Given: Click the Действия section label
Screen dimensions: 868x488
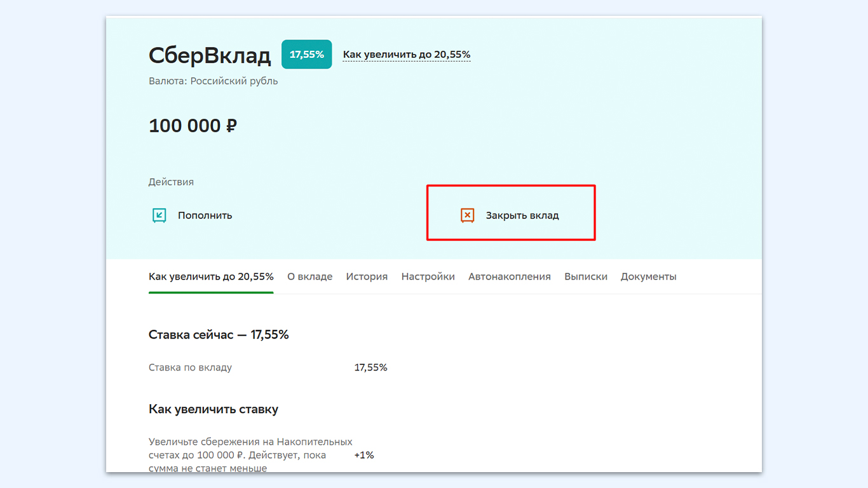Looking at the screenshot, I should [x=171, y=182].
